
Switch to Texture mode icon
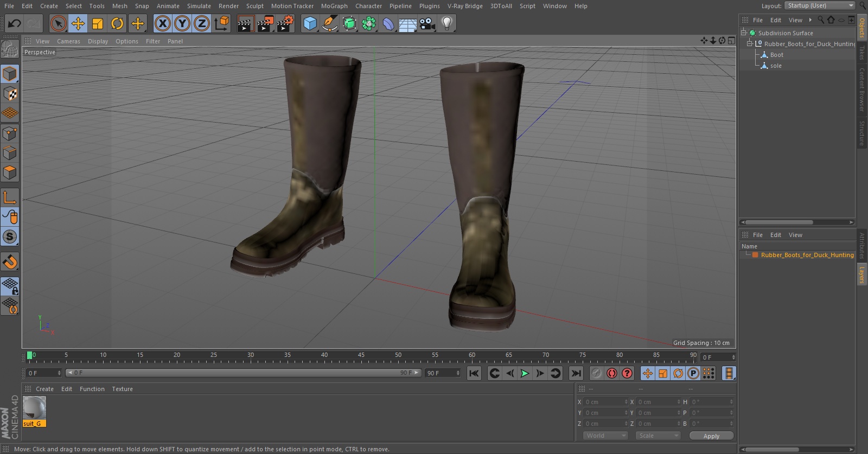[10, 94]
